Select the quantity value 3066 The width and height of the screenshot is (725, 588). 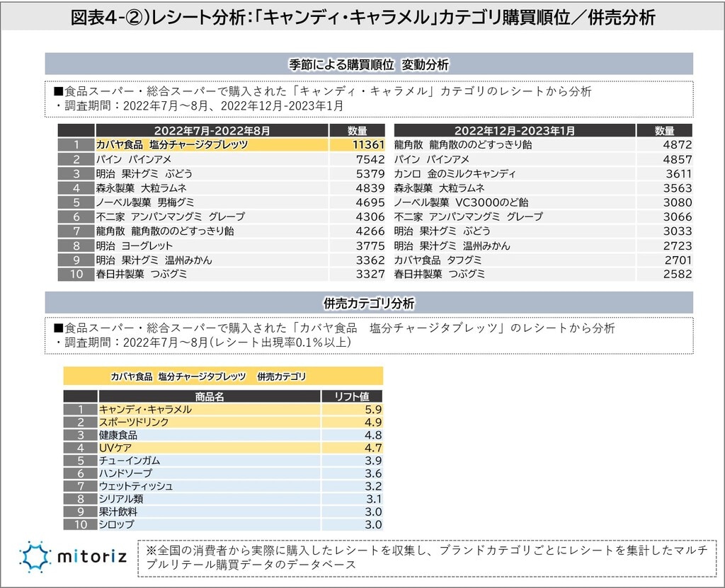[678, 217]
